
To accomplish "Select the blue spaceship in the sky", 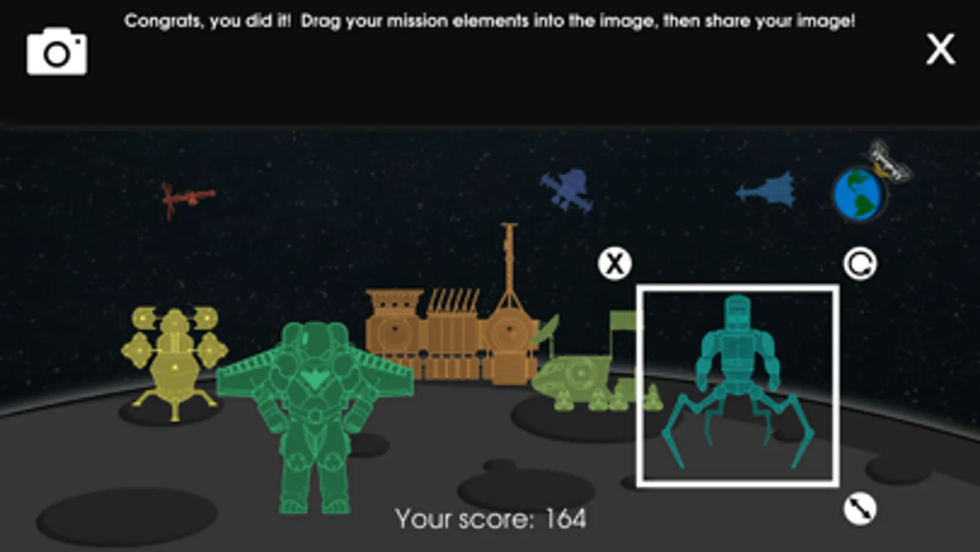I will (767, 190).
